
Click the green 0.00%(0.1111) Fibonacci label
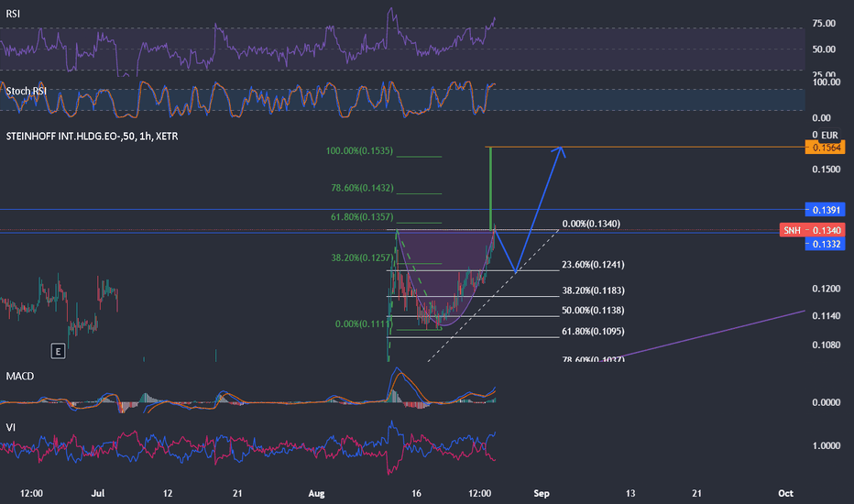[364, 323]
